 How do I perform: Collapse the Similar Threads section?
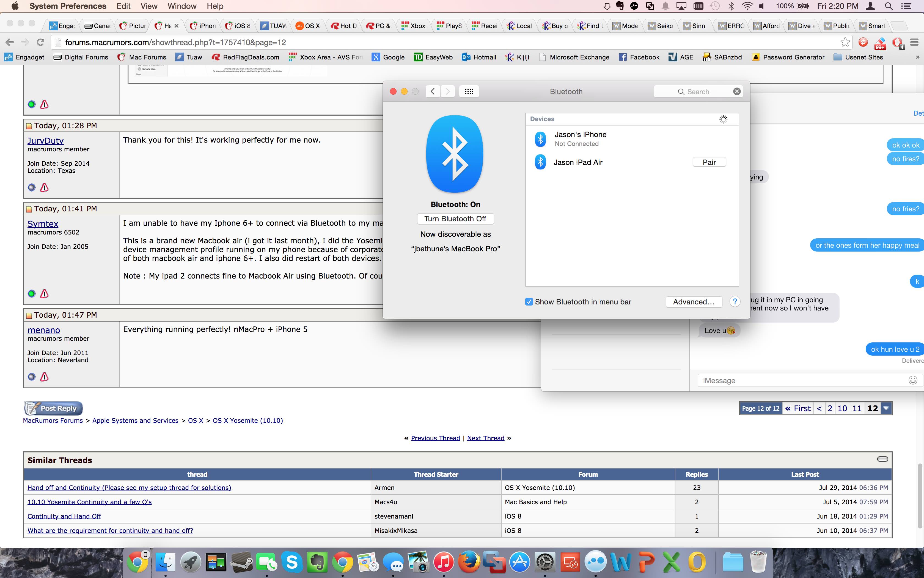[882, 459]
